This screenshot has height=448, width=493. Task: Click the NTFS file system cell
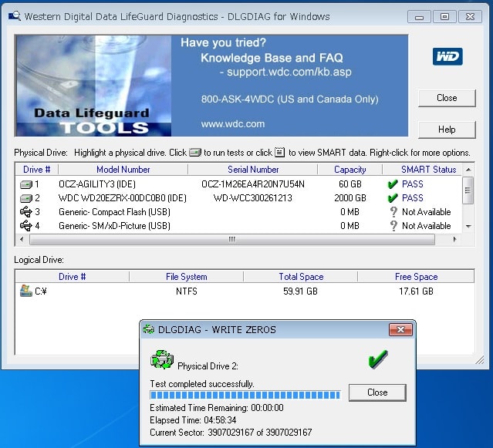coord(187,291)
